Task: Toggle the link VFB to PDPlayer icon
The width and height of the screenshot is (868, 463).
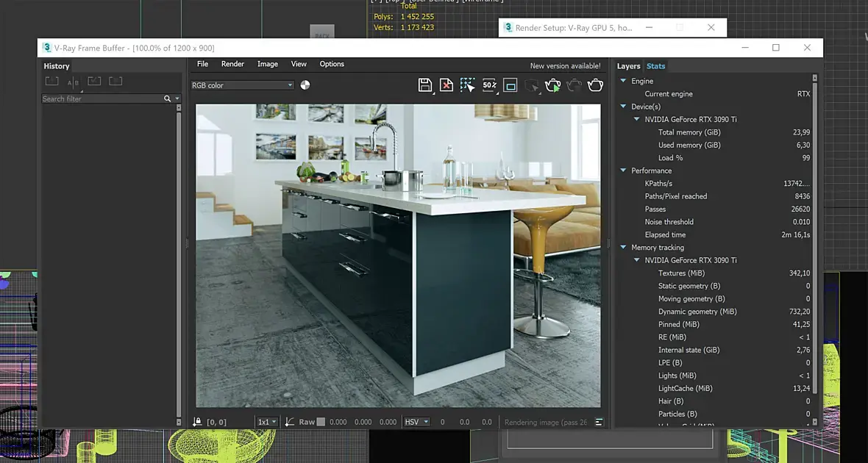Action: point(511,85)
